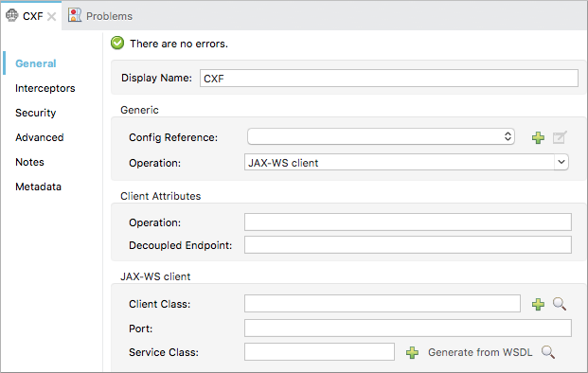Focus the Display Name field
Viewport: 588px width, 373px height.
click(x=389, y=78)
